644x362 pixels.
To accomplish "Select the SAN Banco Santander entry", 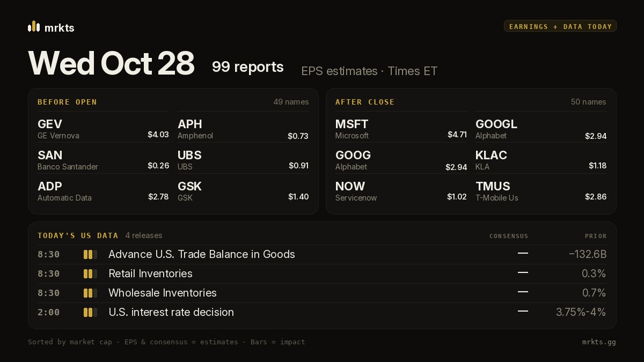I will pyautogui.click(x=103, y=160).
